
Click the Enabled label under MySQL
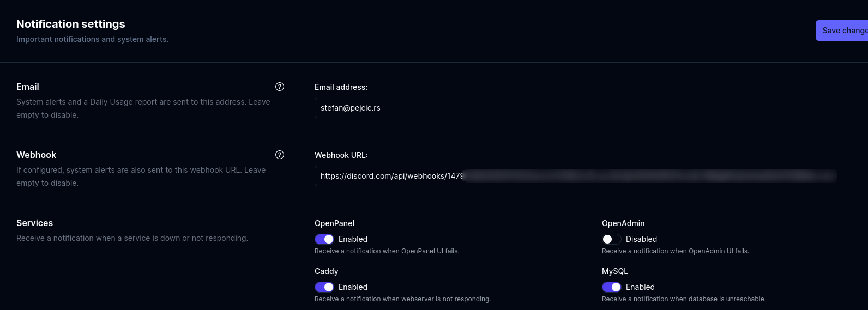[x=640, y=287]
